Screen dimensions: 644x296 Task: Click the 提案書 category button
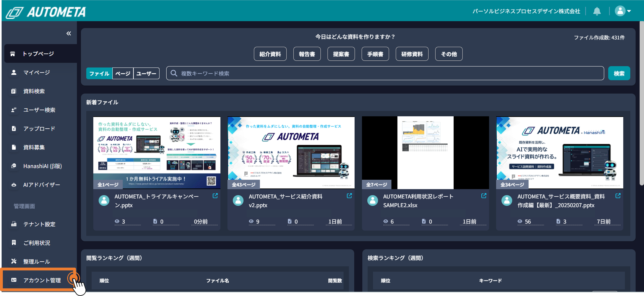tap(341, 54)
